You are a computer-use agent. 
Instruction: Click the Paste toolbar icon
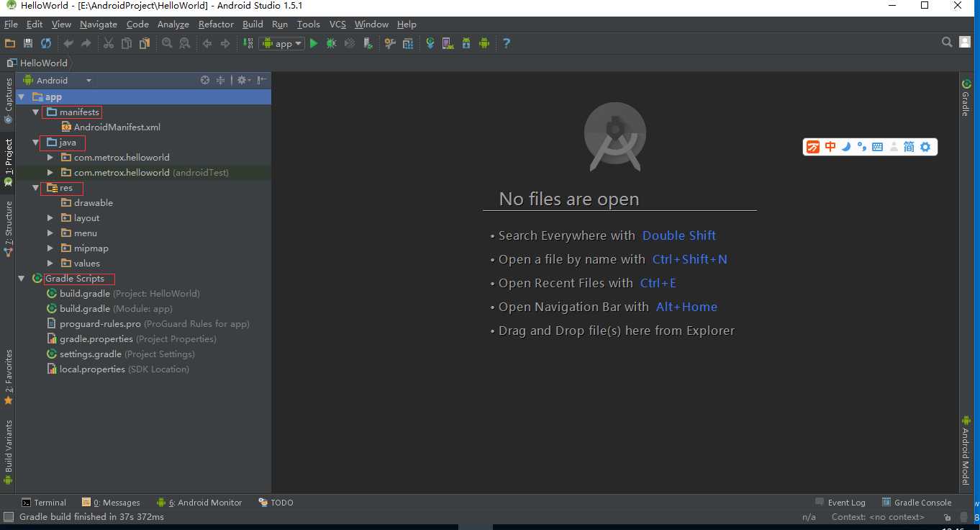(145, 43)
